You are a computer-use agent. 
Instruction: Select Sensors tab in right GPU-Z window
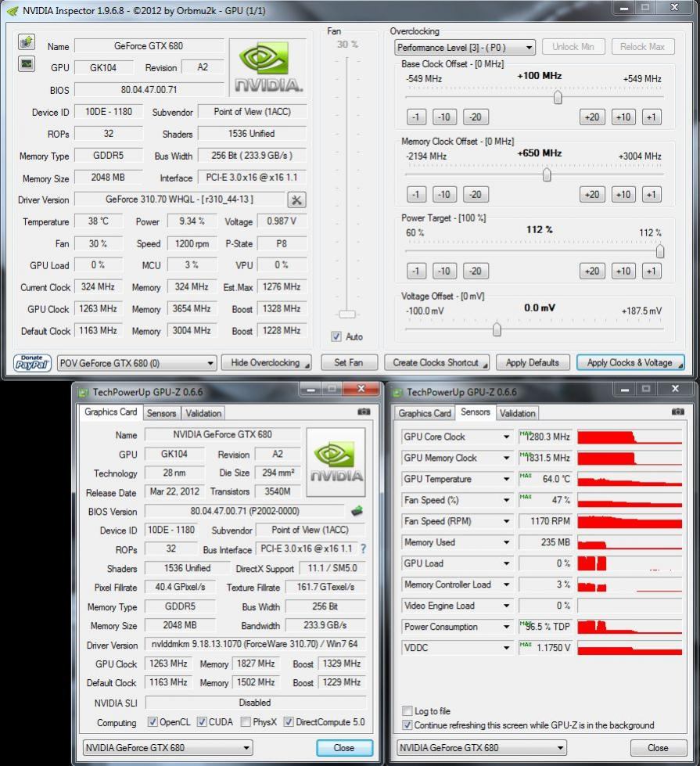[476, 412]
